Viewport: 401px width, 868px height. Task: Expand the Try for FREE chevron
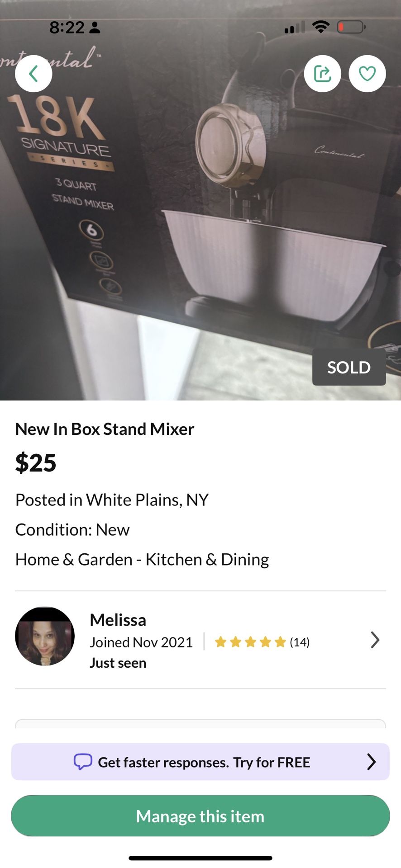371,762
